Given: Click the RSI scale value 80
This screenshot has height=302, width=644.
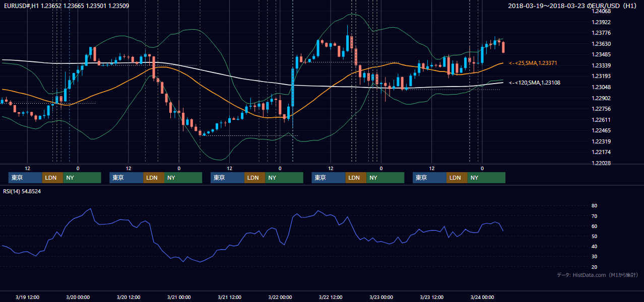Looking at the screenshot, I should [x=595, y=206].
